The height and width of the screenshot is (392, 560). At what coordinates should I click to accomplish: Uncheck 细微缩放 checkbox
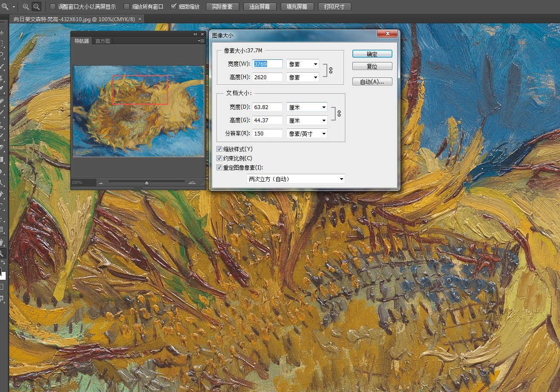coord(173,7)
